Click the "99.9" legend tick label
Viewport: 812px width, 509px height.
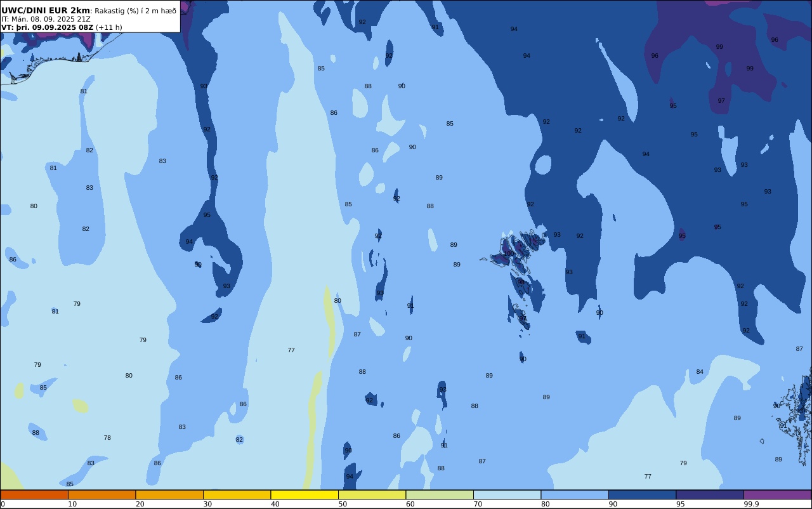coord(752,504)
